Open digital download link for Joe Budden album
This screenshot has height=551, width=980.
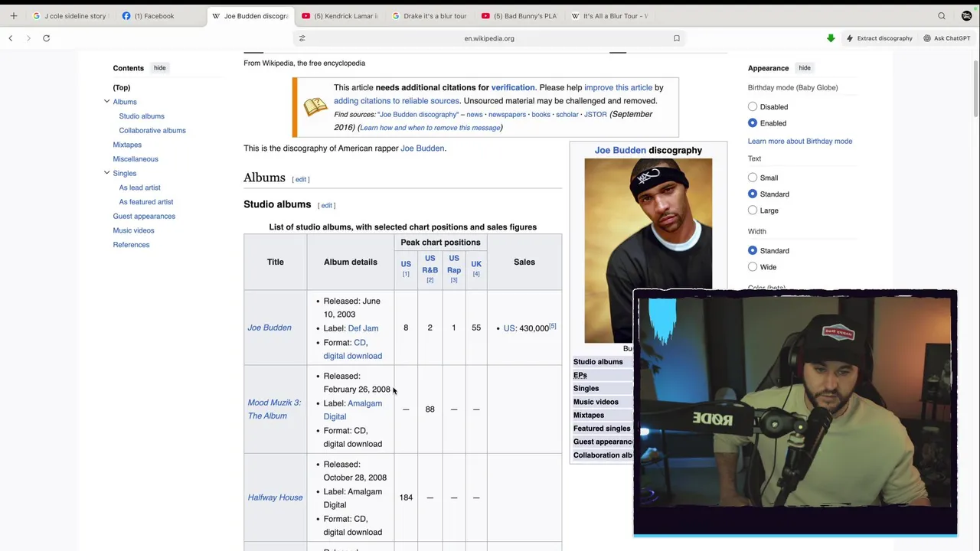pos(352,356)
